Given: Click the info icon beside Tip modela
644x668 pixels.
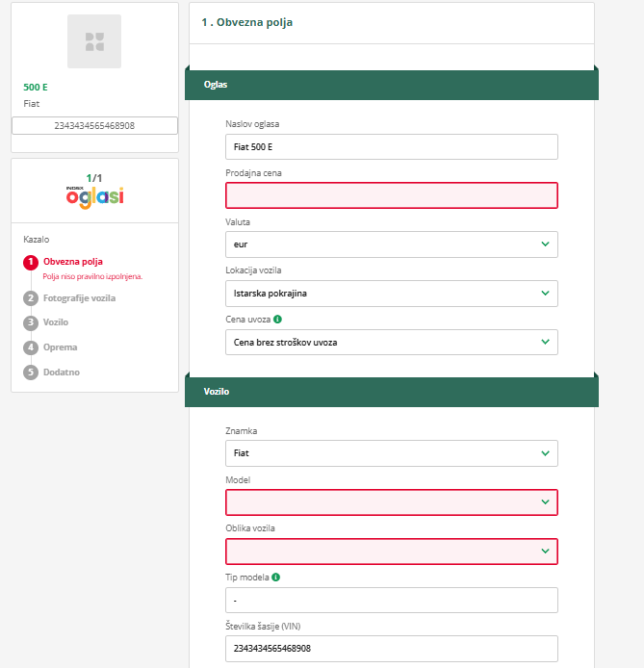Looking at the screenshot, I should click(x=276, y=578).
